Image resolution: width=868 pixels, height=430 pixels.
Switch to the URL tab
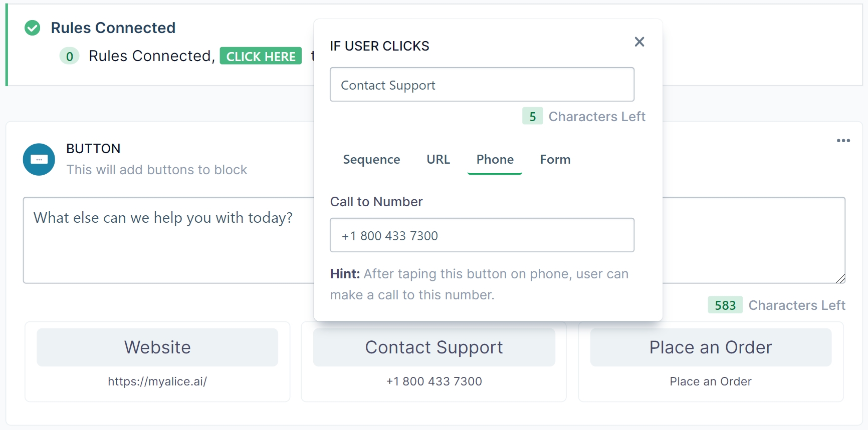pyautogui.click(x=438, y=160)
